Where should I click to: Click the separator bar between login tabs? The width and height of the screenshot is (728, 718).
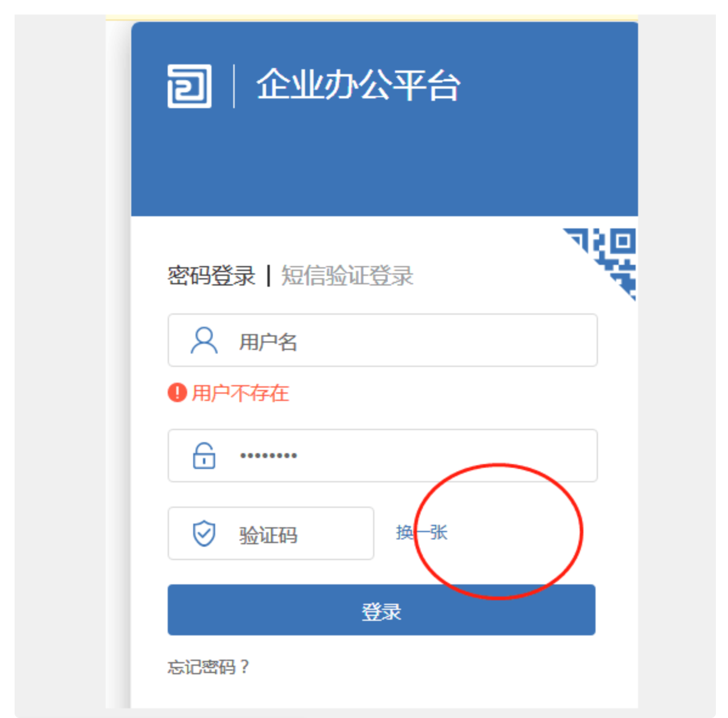coord(269,276)
